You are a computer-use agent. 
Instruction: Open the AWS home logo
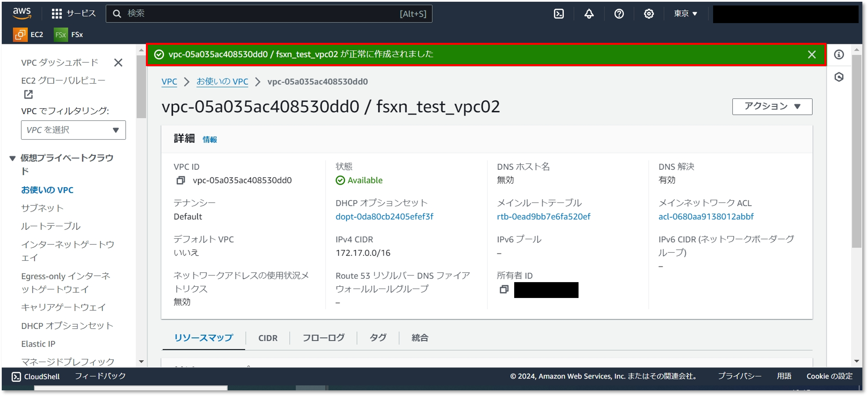click(22, 13)
